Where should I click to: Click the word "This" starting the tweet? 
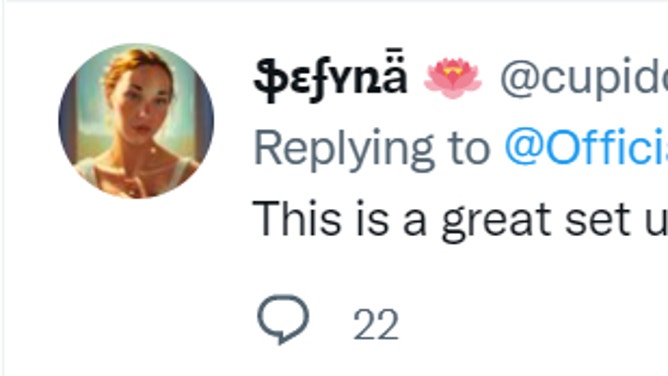[x=297, y=218]
